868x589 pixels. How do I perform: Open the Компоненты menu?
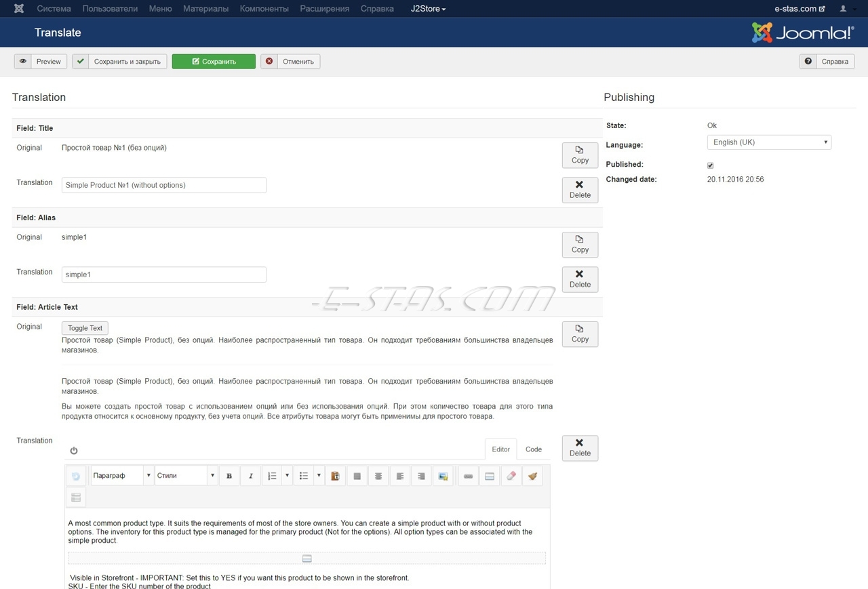[x=264, y=9]
